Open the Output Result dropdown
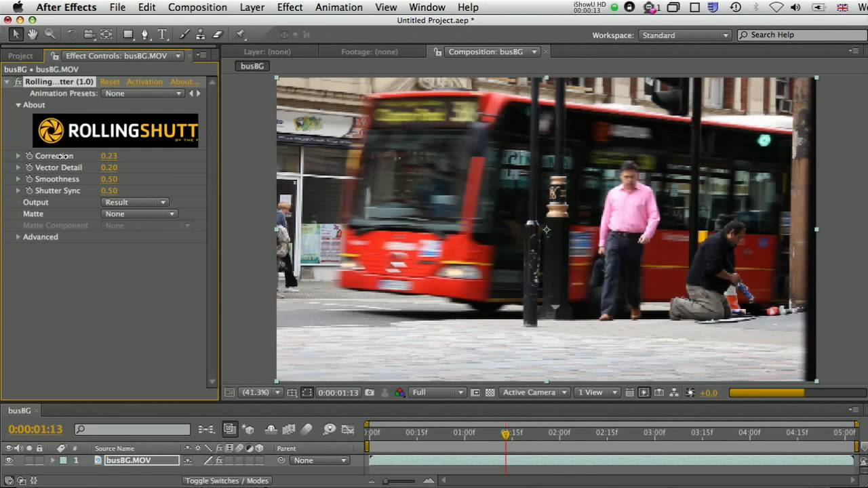Viewport: 868px width, 488px height. (135, 202)
